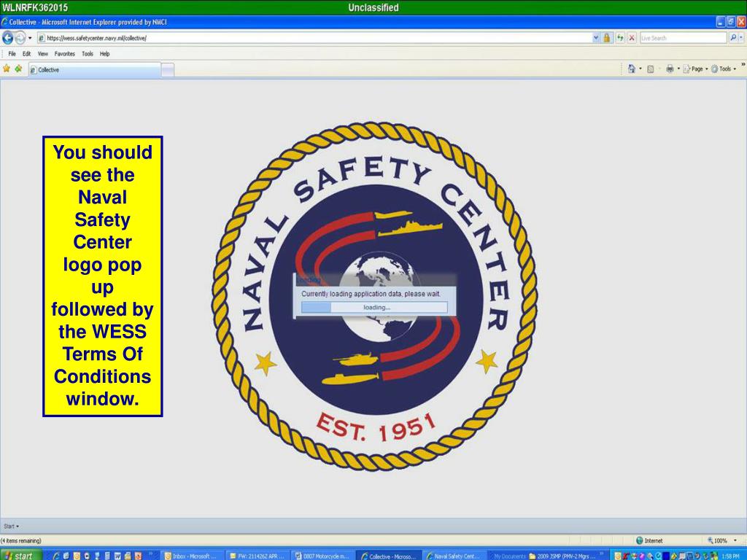
Task: Click the RSS Feeds icon
Action: 650,69
